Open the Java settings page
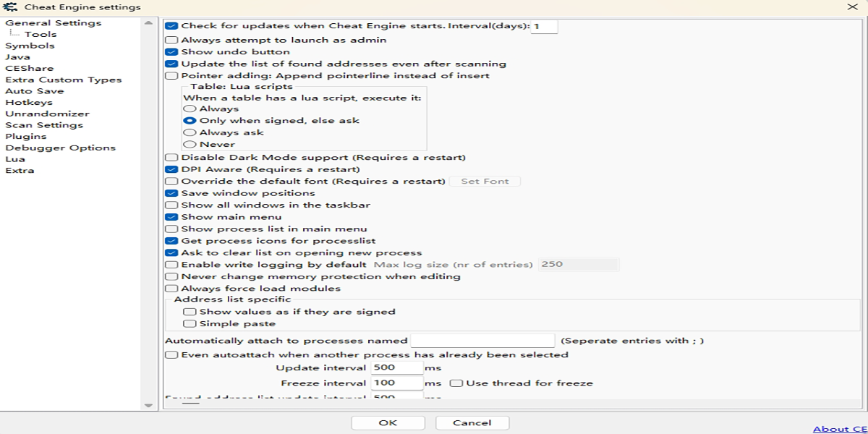Viewport: 868px width, 434px height. click(17, 57)
